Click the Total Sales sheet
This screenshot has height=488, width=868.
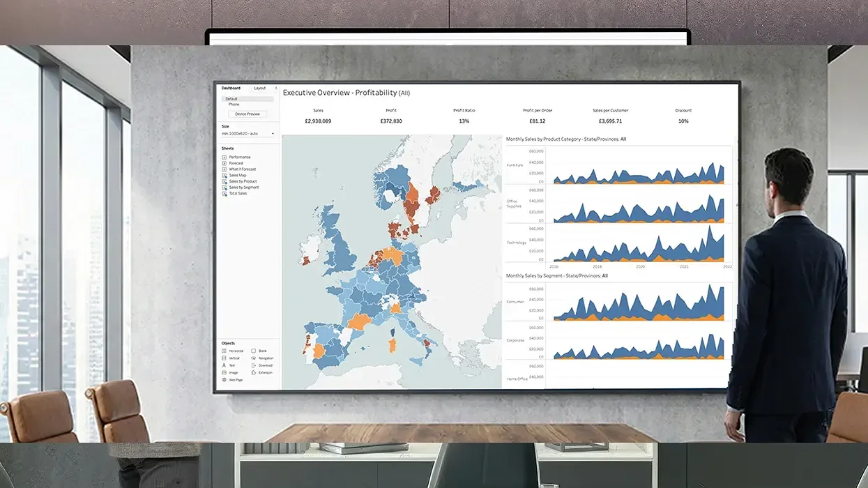238,193
